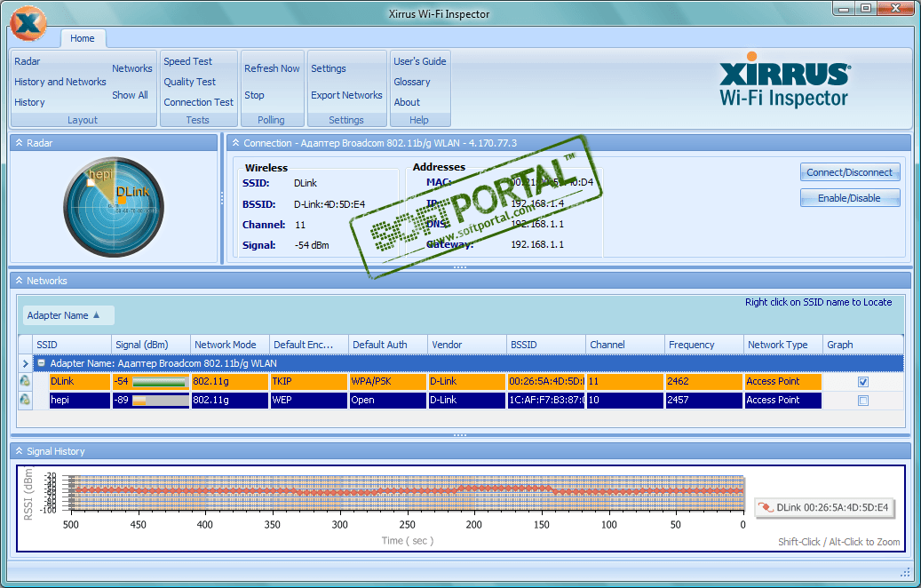
Task: Click the gateway address 192.168.1.1
Action: coord(537,244)
